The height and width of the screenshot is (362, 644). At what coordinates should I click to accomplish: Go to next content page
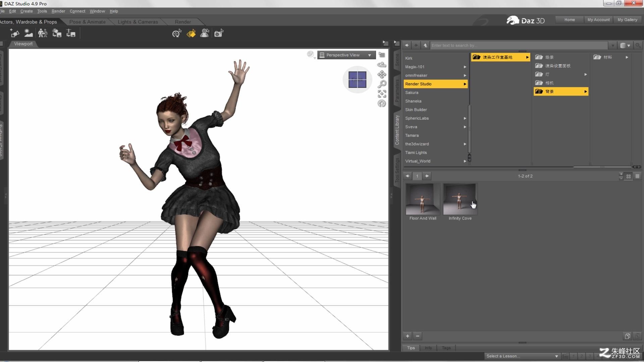[x=427, y=176]
